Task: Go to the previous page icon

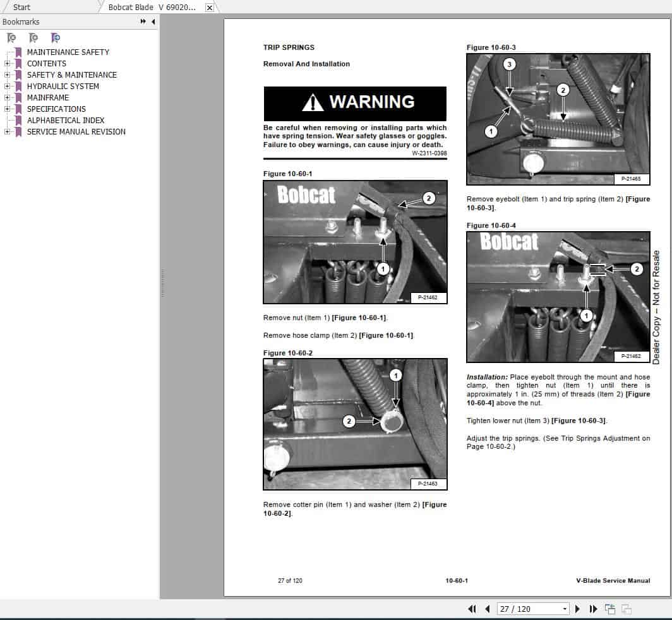Action: coord(487,609)
